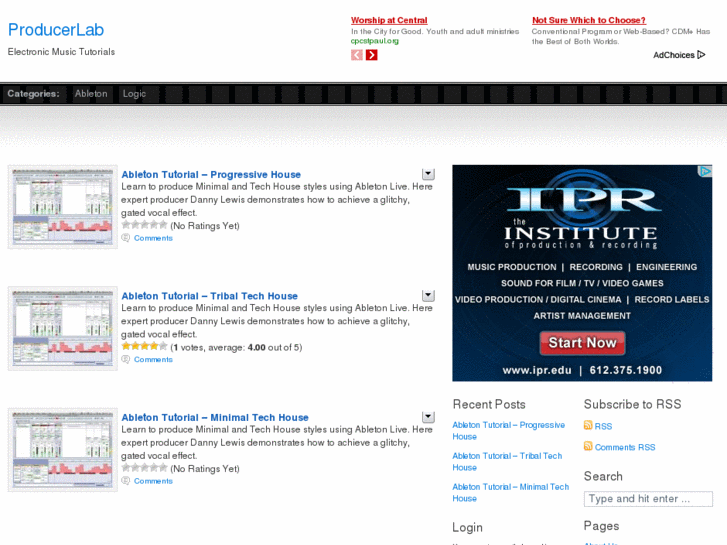Open Ableton Tutorial – Minimal Tech House post title
727x545 pixels.
point(215,418)
